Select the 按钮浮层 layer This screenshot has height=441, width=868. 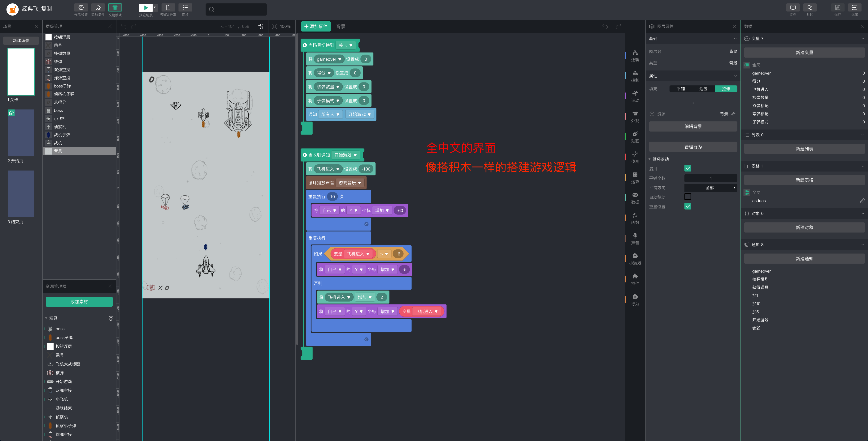79,37
